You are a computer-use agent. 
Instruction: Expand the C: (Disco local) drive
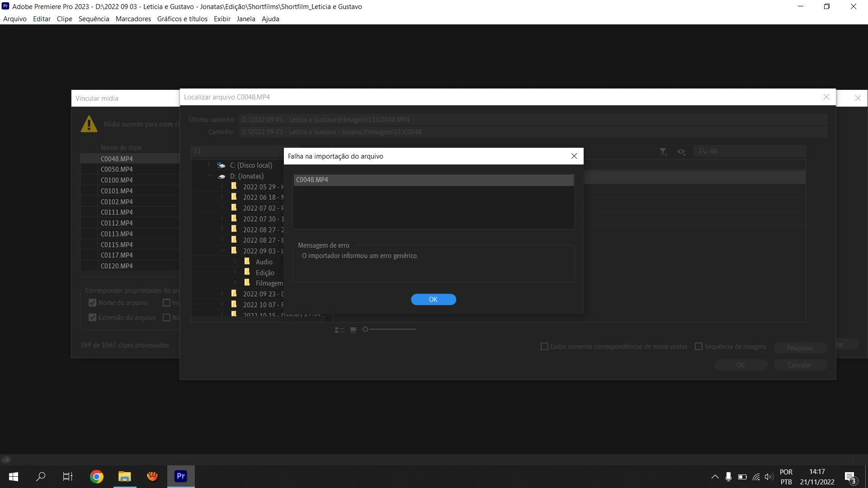[209, 165]
